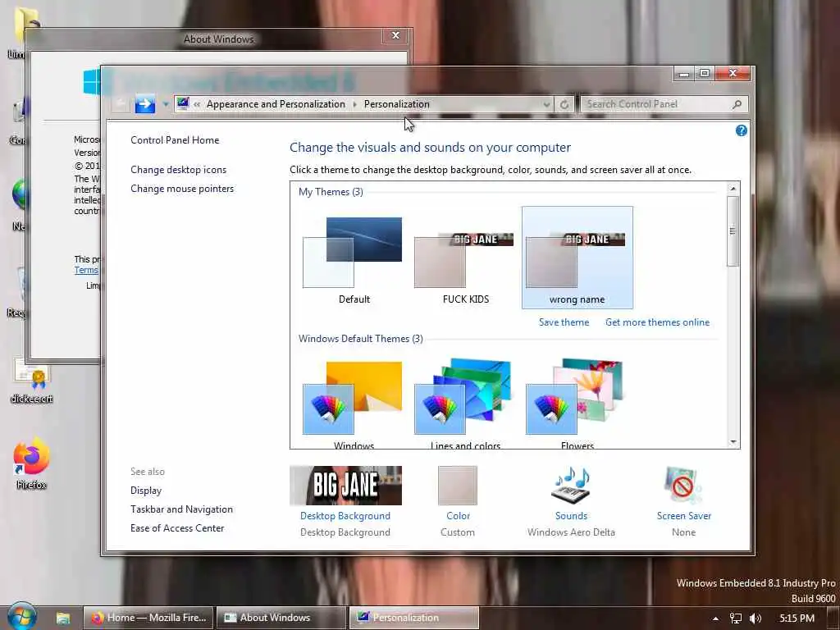Open the recent pages dropdown arrow
The height and width of the screenshot is (630, 840).
[166, 104]
